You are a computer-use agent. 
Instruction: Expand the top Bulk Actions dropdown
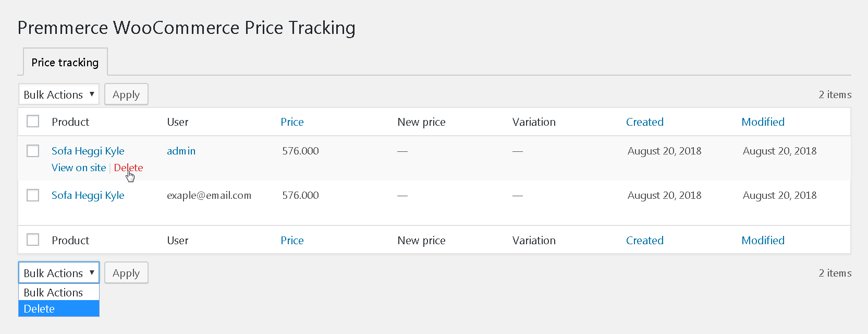point(59,94)
